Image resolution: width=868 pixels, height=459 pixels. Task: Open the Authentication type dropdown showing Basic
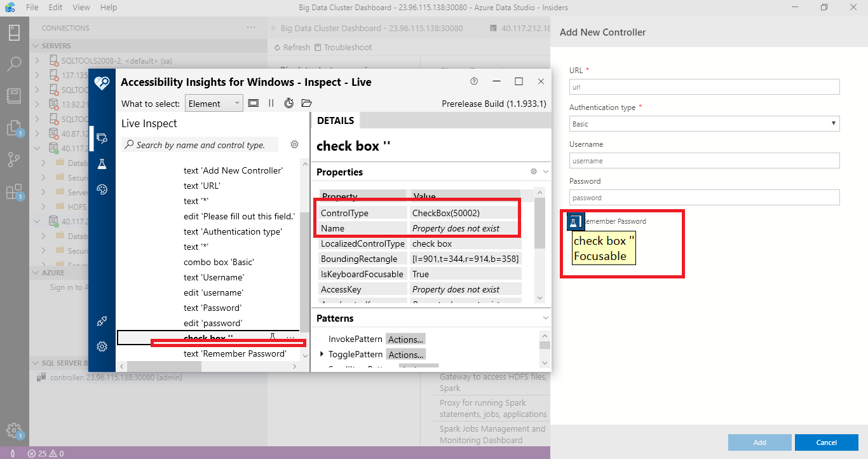click(x=703, y=124)
